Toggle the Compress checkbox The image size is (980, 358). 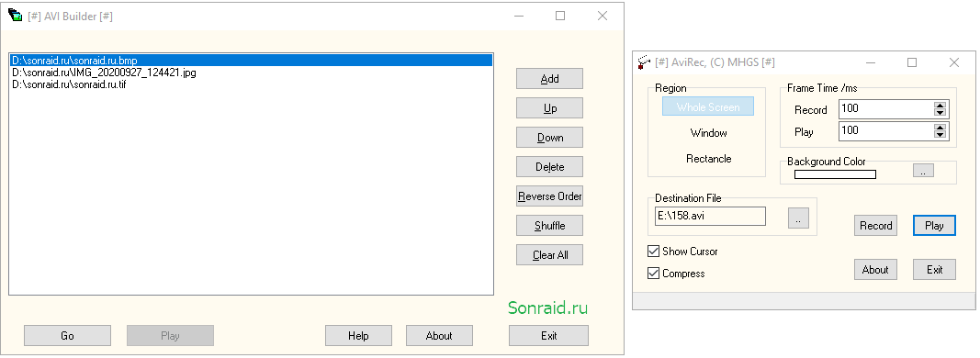pos(653,273)
